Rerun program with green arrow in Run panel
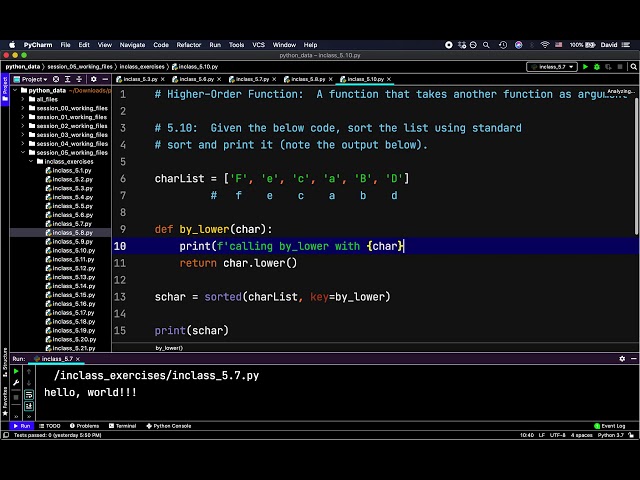This screenshot has width=640, height=480. 16,371
